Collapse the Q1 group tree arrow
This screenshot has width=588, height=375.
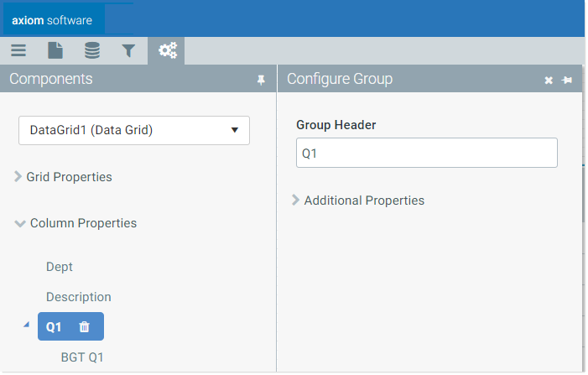(26, 325)
